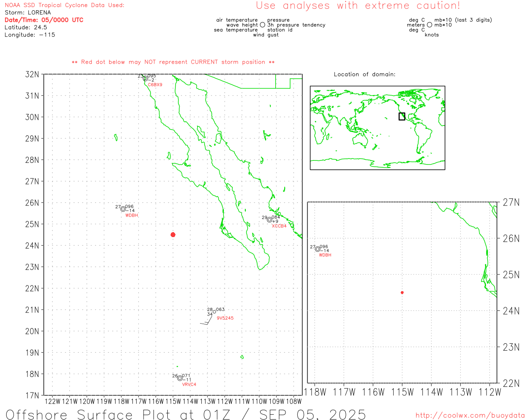Click the 'knots' units label
This screenshot has width=525, height=420.
[x=432, y=35]
